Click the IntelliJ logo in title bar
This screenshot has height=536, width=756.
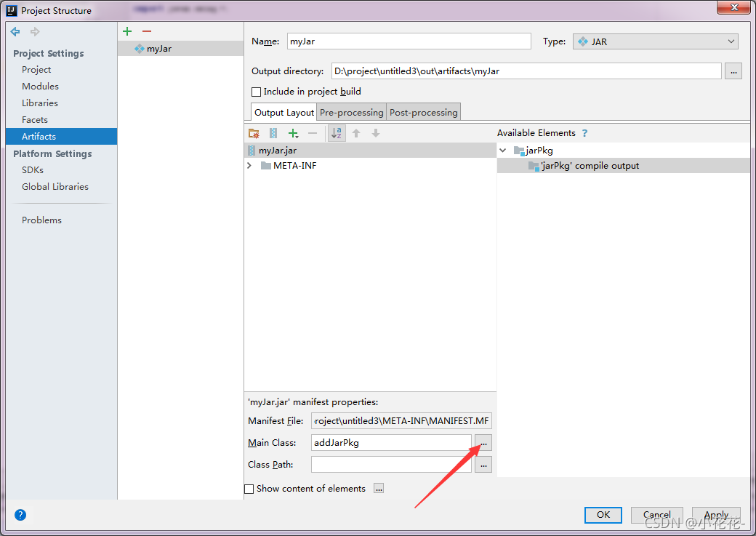click(x=11, y=10)
